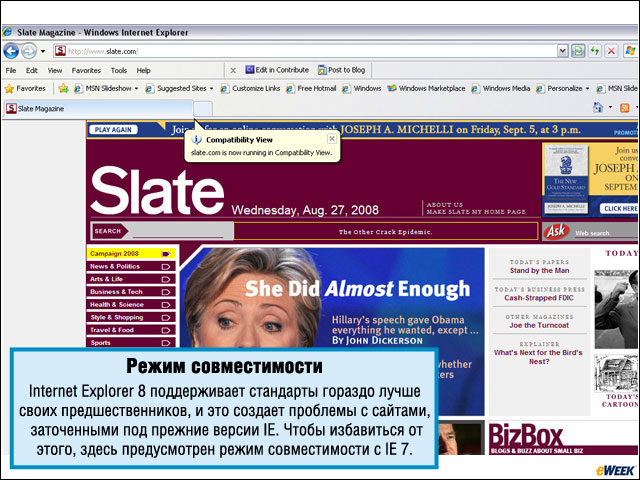
Task: Click the Slate favicon in the address bar
Action: [x=60, y=51]
